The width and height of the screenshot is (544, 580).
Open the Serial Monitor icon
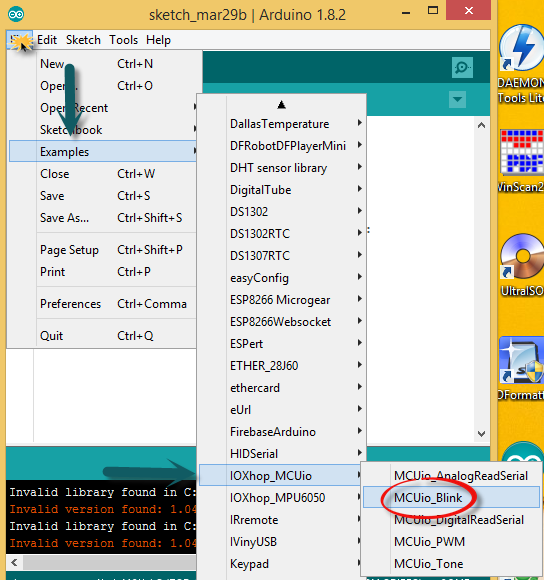pos(462,67)
